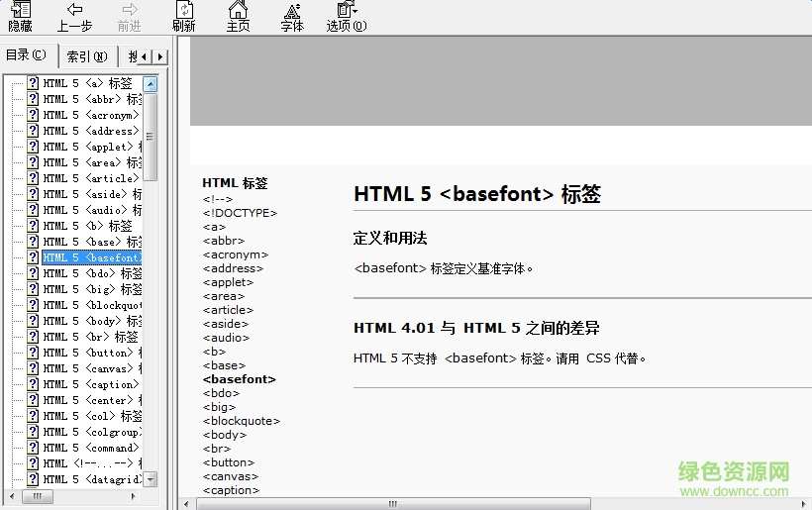Click the help icon beside HTML 5 <a> 标签

pyautogui.click(x=33, y=83)
